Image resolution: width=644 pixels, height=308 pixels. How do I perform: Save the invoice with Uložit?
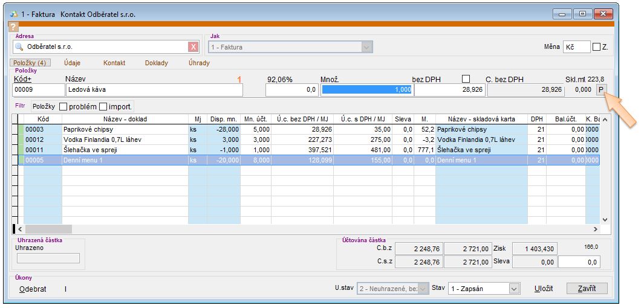(543, 289)
